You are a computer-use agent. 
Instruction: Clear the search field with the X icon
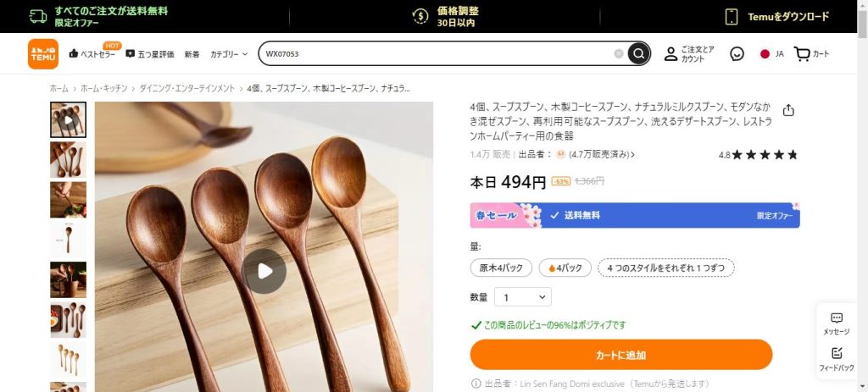[619, 54]
